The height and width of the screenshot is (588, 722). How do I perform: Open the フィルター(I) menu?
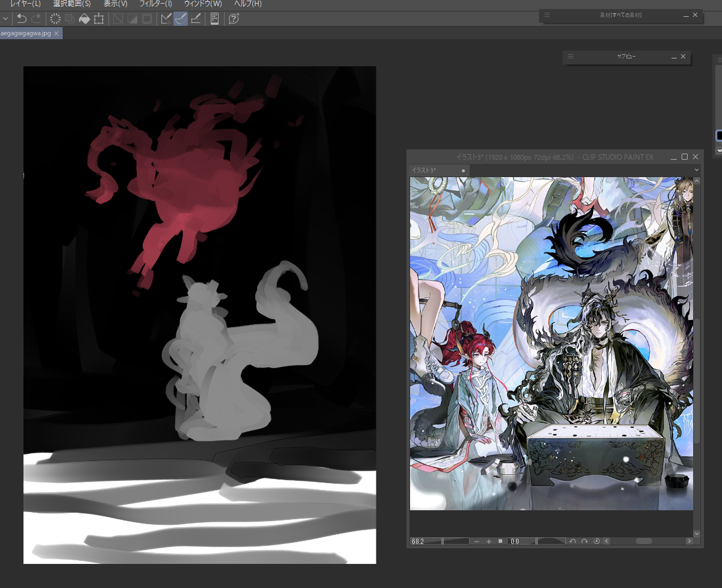click(156, 4)
